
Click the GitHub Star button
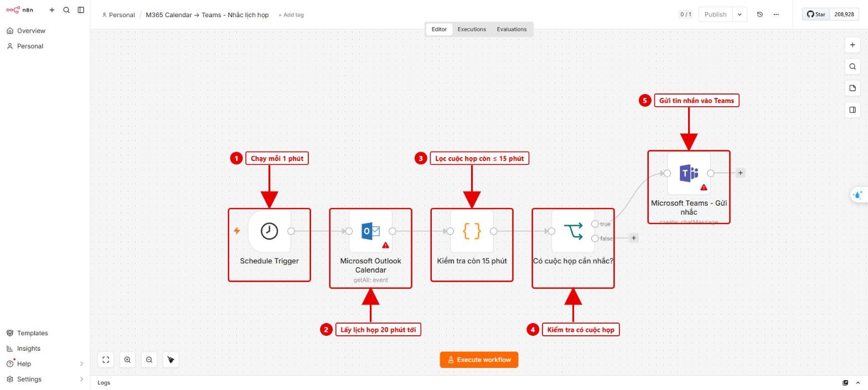[x=816, y=14]
